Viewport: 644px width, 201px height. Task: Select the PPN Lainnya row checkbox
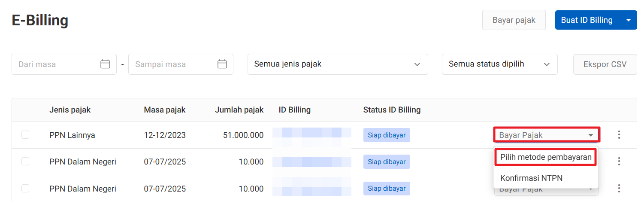click(25, 135)
